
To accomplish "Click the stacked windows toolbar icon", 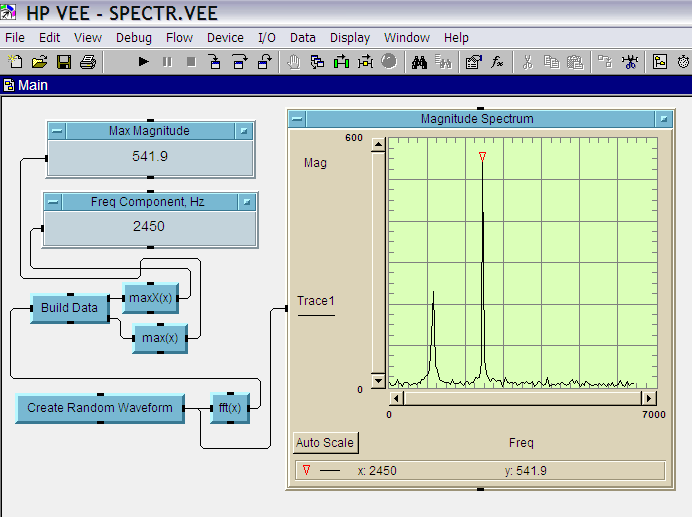I will pyautogui.click(x=317, y=62).
